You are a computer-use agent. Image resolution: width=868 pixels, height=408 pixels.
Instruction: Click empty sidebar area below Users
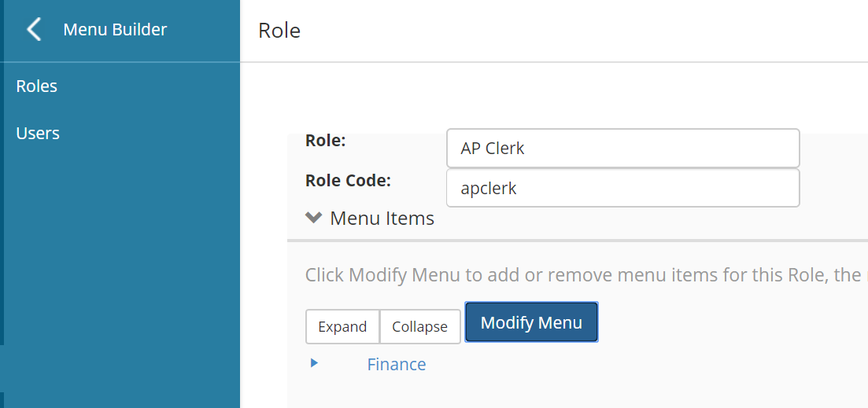click(118, 252)
